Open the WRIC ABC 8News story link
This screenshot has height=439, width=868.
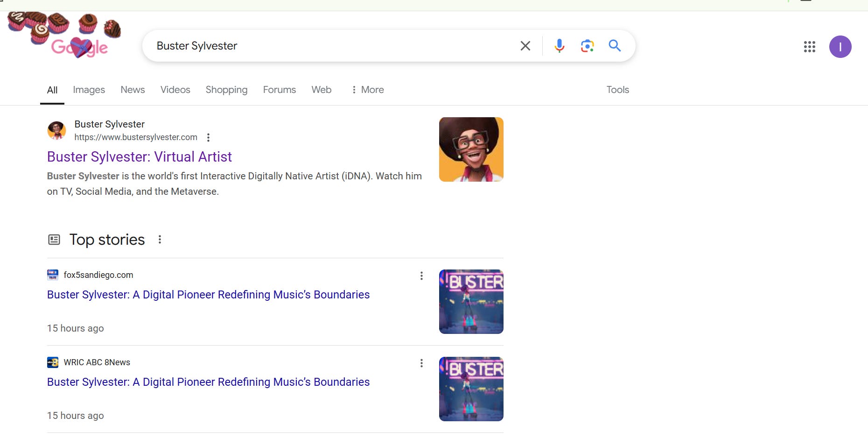(x=208, y=382)
